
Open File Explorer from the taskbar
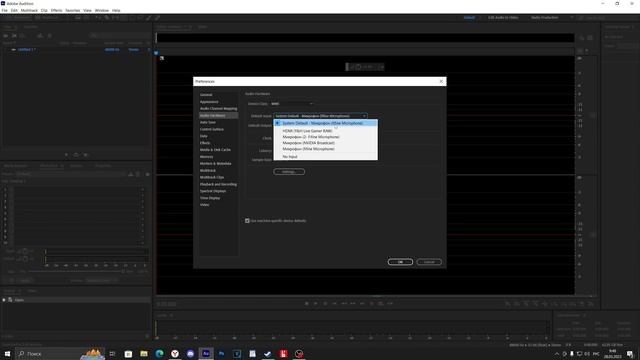(x=144, y=353)
